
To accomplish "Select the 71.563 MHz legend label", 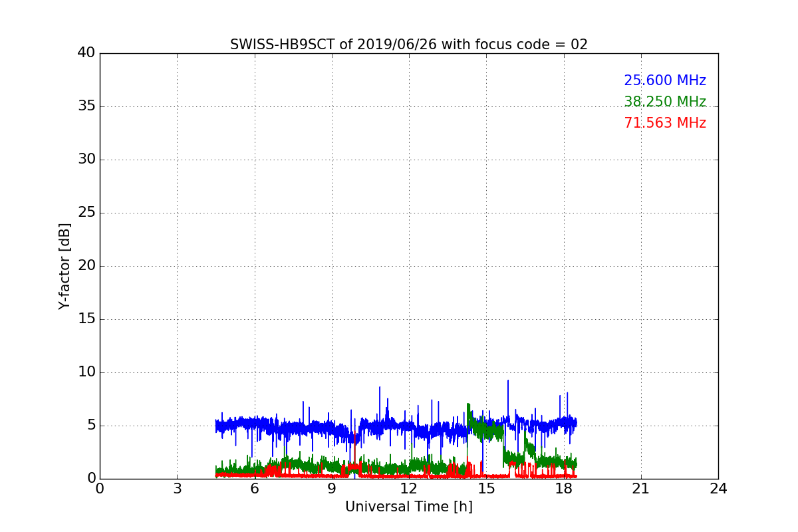I will (x=665, y=123).
